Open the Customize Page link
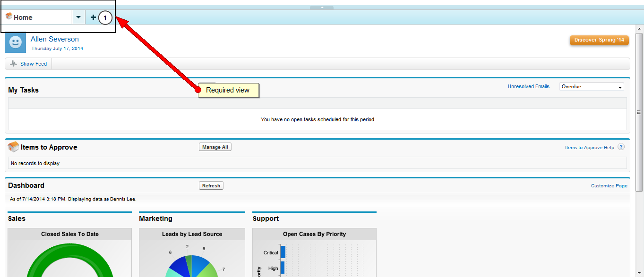Viewport: 644px width, 277px height. click(x=609, y=186)
